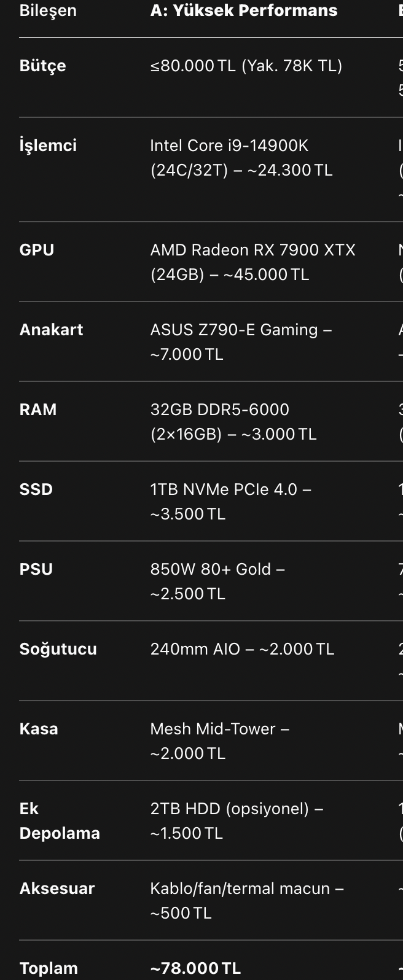The height and width of the screenshot is (980, 403).
Task: Click the Kablo/fan/termal macun cell
Action: 247,901
